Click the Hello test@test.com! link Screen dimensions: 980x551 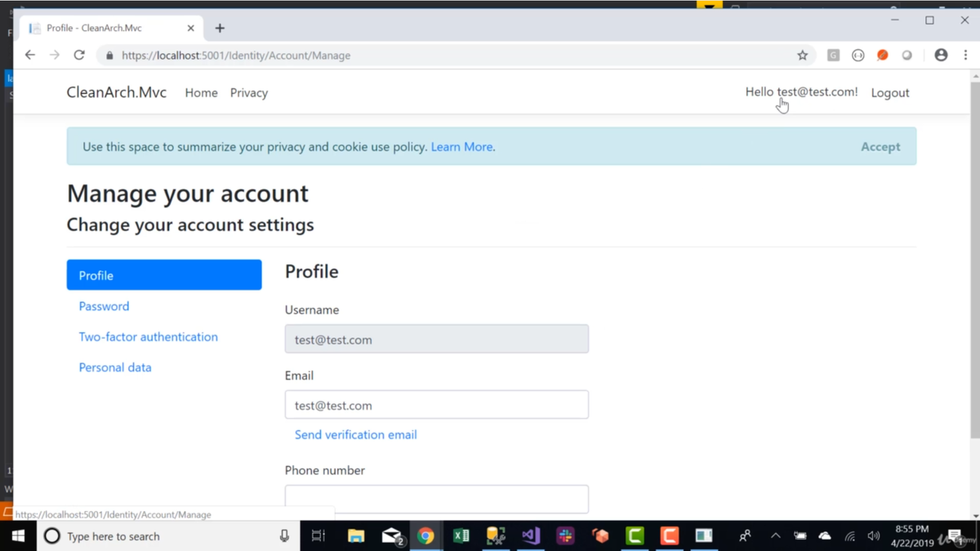801,92
